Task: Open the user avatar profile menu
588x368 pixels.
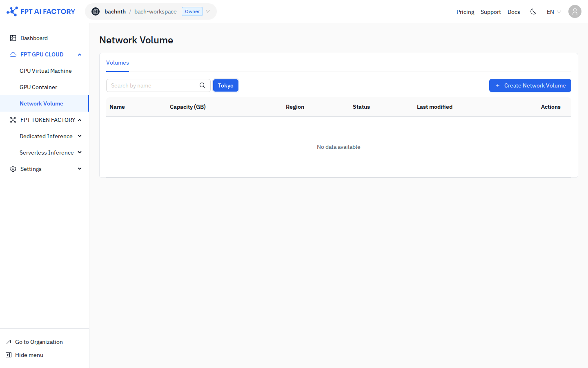Action: [x=575, y=11]
